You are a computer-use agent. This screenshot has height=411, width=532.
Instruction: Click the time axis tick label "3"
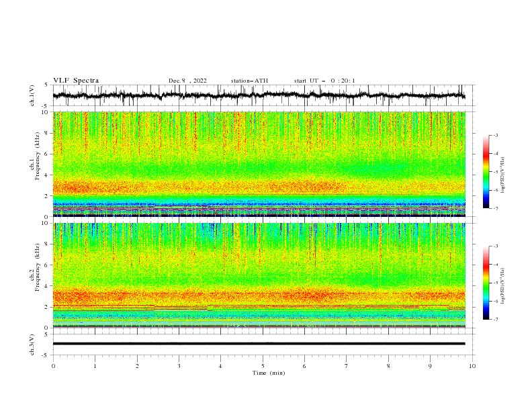(179, 366)
